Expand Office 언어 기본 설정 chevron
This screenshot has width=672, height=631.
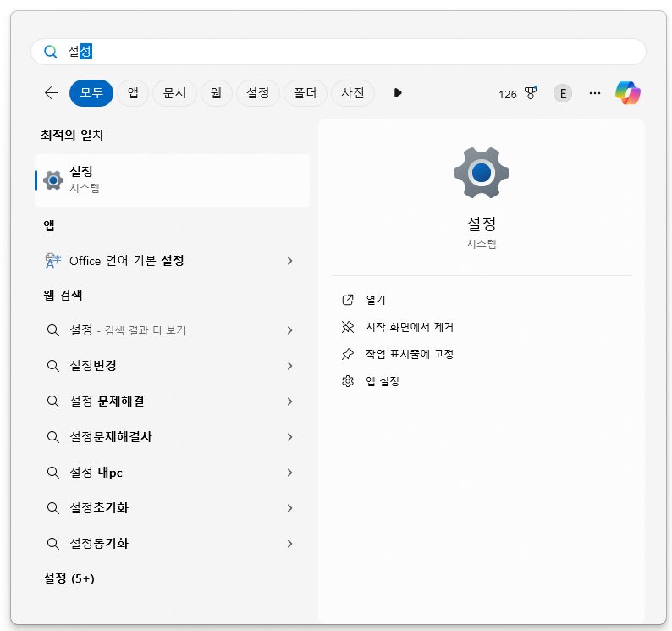pos(290,261)
